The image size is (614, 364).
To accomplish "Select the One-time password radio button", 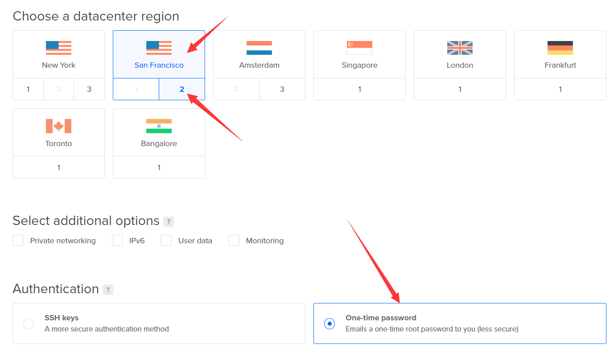I will pyautogui.click(x=330, y=323).
